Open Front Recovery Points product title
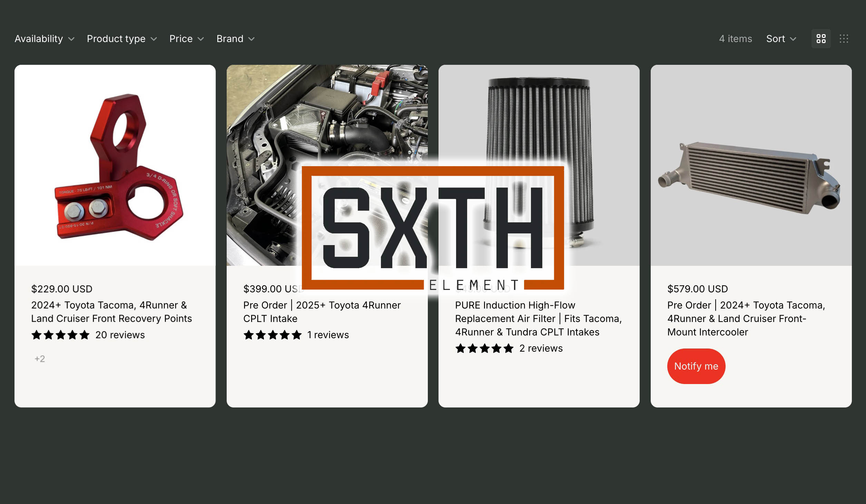The height and width of the screenshot is (504, 866). (x=111, y=312)
